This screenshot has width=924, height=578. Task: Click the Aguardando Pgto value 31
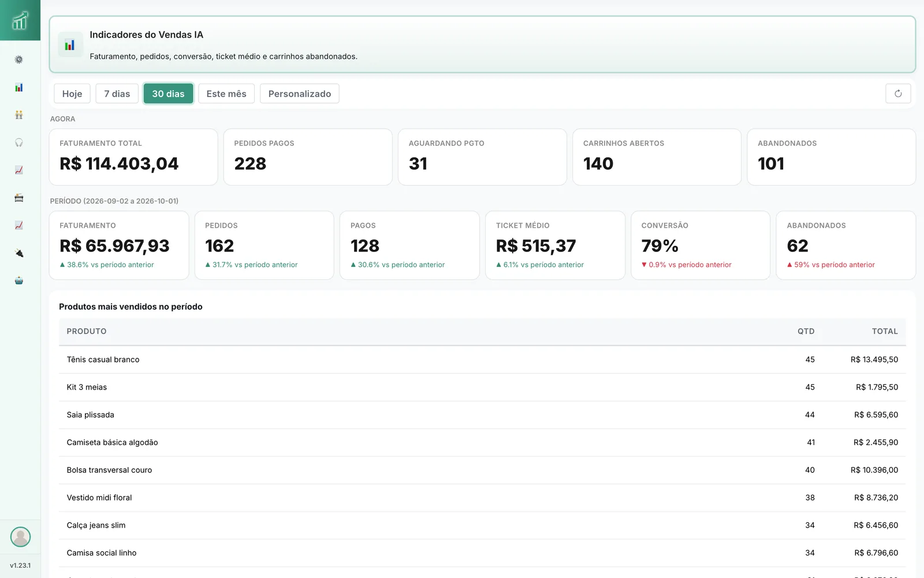[x=418, y=164]
